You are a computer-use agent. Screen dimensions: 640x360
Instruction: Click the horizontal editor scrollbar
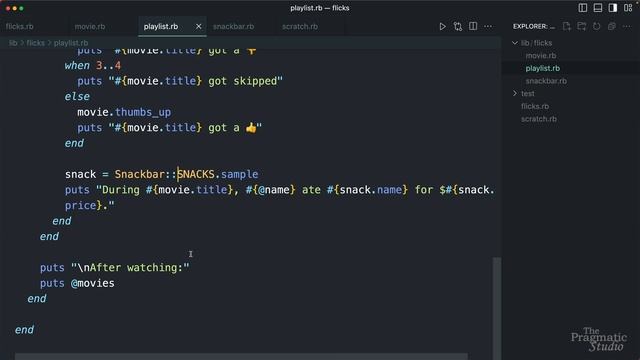[x=241, y=357]
